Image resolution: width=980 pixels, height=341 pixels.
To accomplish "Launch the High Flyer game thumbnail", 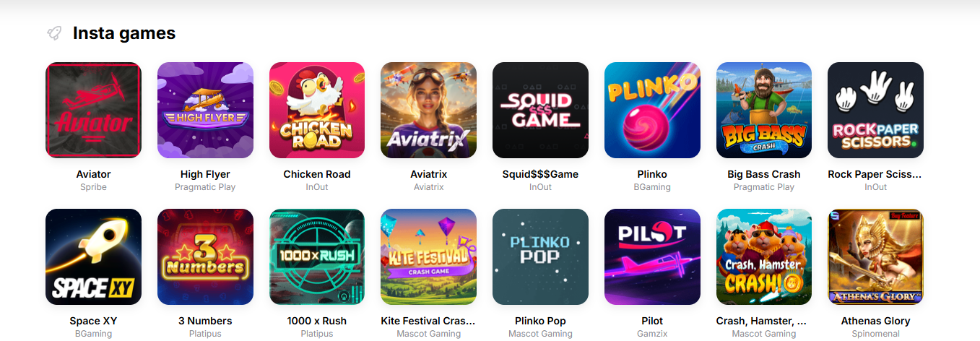I will tap(205, 110).
